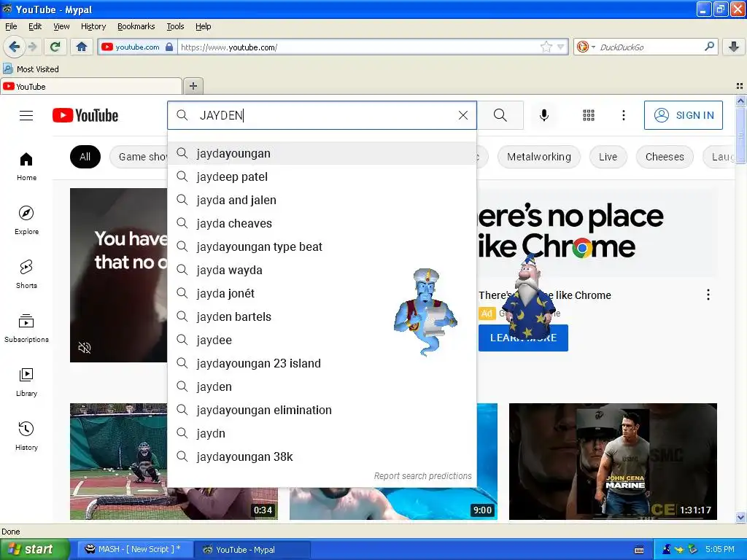Click Report search predictions link

pos(422,475)
